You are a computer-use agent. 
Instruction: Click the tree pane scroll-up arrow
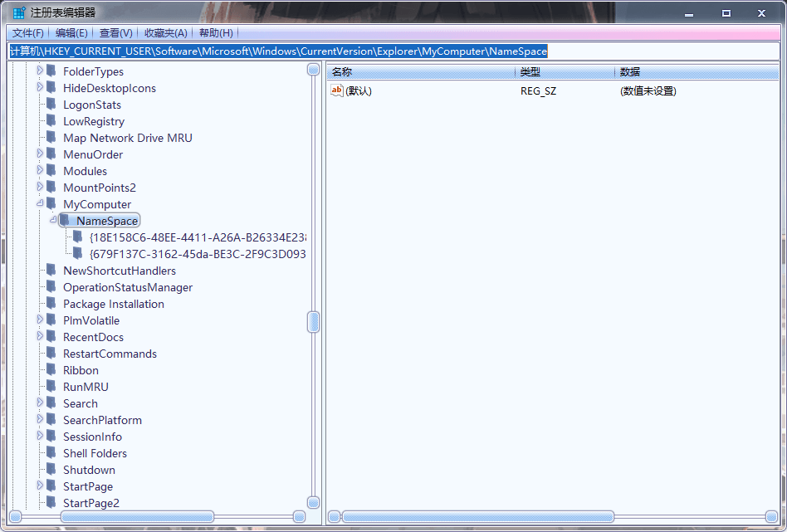[313, 70]
